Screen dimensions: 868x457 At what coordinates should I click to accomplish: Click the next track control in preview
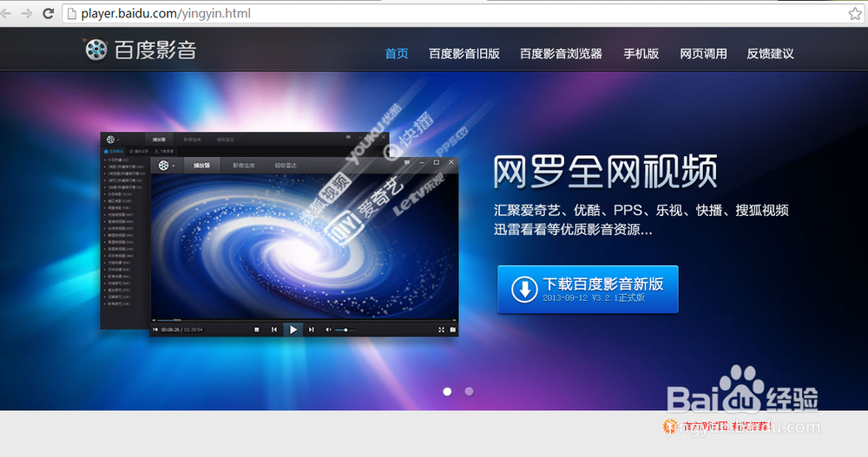click(311, 330)
